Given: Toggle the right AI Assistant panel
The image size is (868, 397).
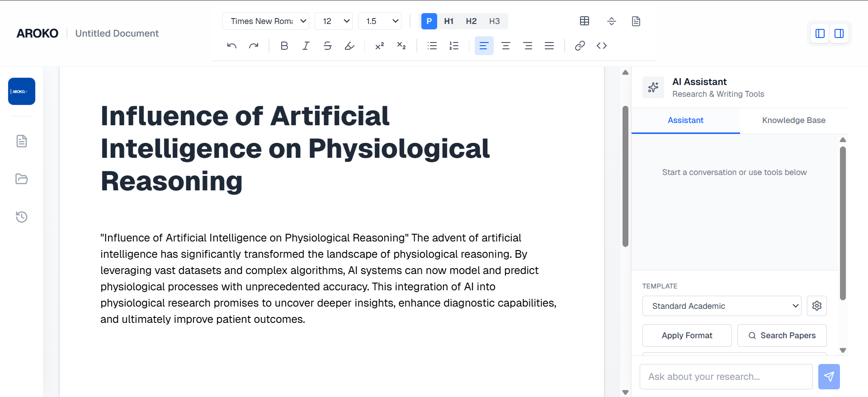Looking at the screenshot, I should point(839,33).
